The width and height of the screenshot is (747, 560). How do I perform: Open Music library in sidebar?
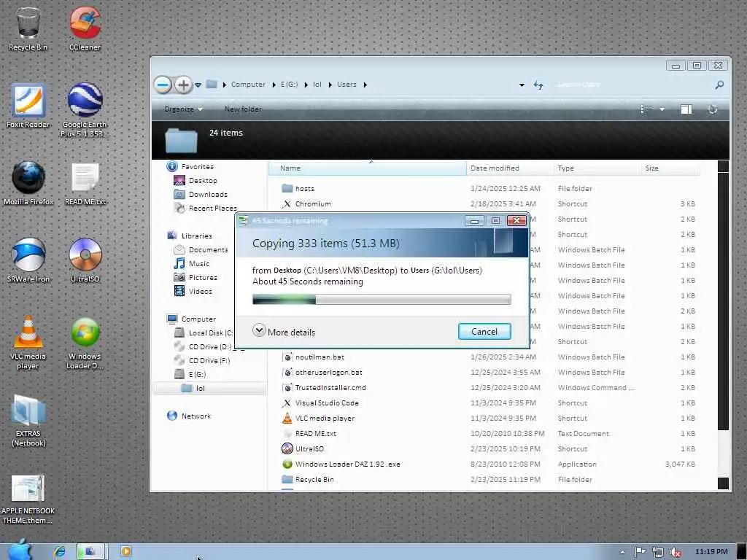(x=192, y=263)
